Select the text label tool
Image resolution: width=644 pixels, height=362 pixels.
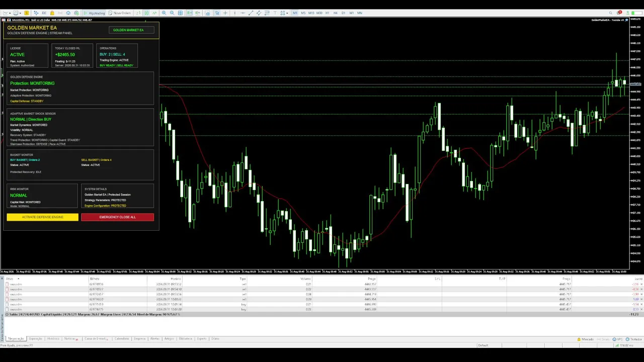(275, 13)
